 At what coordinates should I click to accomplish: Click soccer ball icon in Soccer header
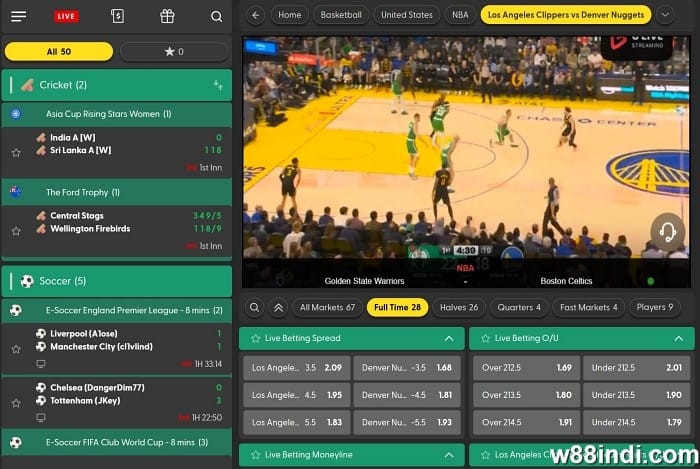(x=27, y=281)
